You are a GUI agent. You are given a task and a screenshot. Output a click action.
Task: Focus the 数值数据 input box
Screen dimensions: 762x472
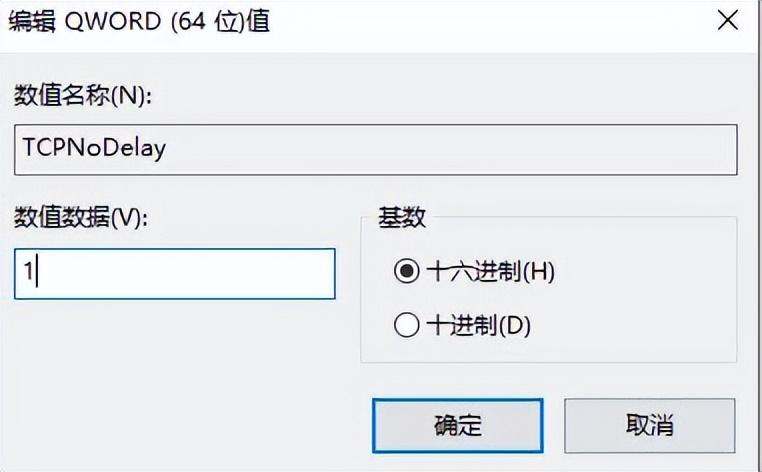174,273
